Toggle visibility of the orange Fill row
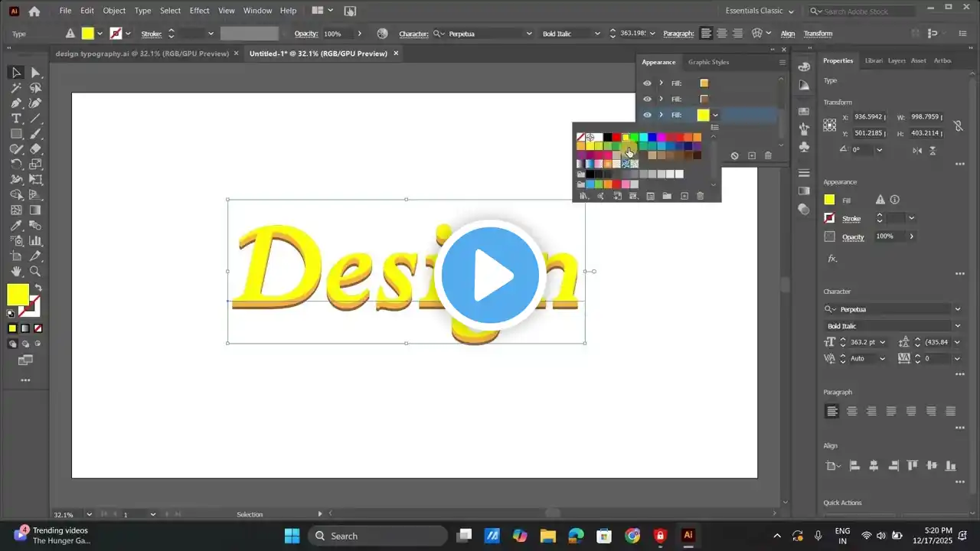 pos(647,83)
